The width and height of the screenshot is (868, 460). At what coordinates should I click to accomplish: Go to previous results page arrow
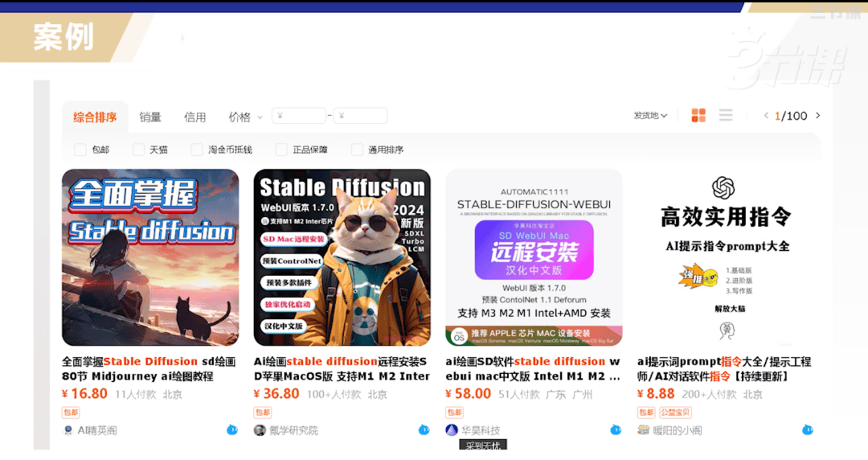(766, 116)
